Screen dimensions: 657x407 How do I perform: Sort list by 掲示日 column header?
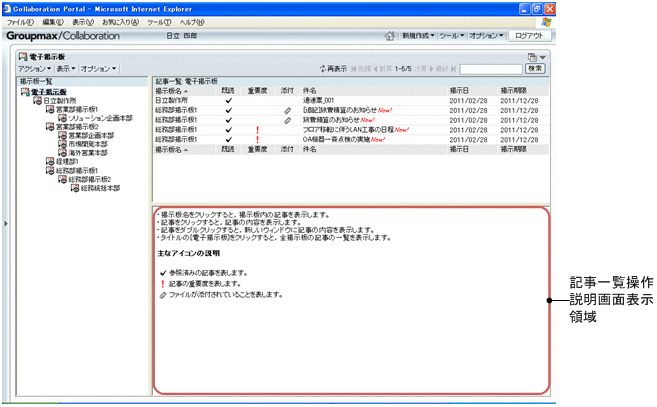tap(460, 92)
